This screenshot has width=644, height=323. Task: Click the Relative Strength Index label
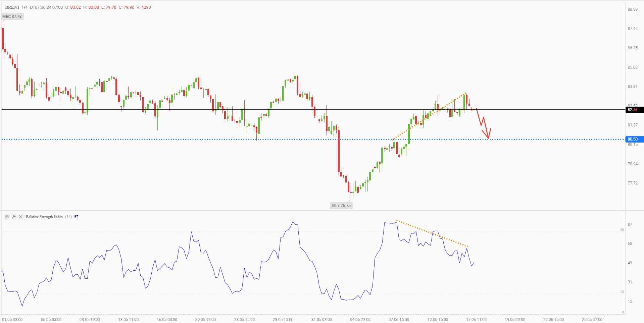pyautogui.click(x=44, y=217)
